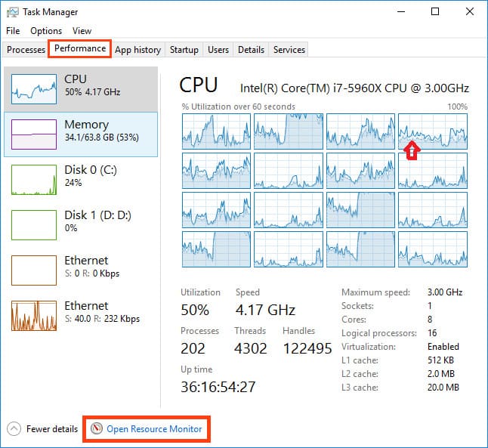The height and width of the screenshot is (448, 488).
Task: Go to the Startup tab
Action: [184, 50]
